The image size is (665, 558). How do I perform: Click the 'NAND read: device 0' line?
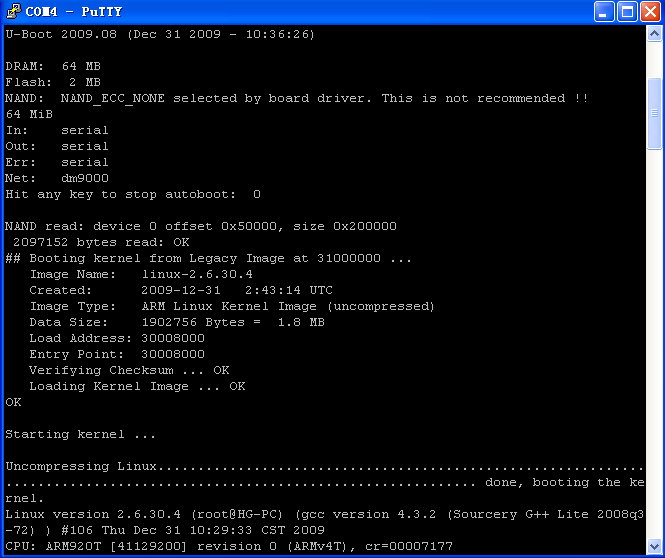tap(201, 226)
